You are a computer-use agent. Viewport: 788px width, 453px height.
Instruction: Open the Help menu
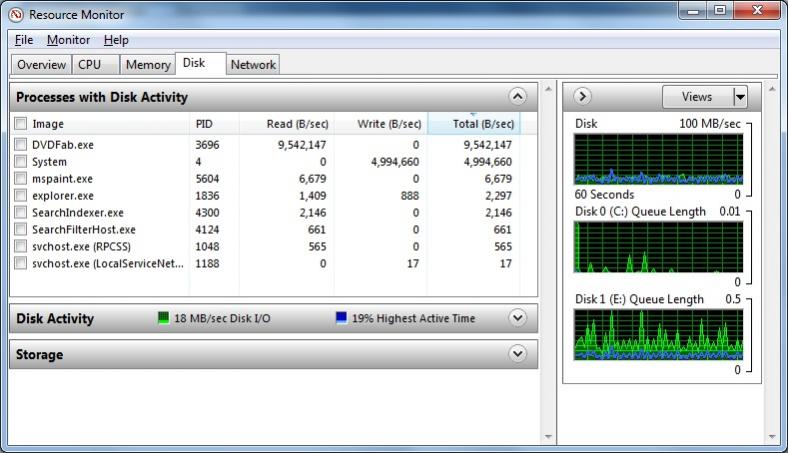[x=116, y=40]
